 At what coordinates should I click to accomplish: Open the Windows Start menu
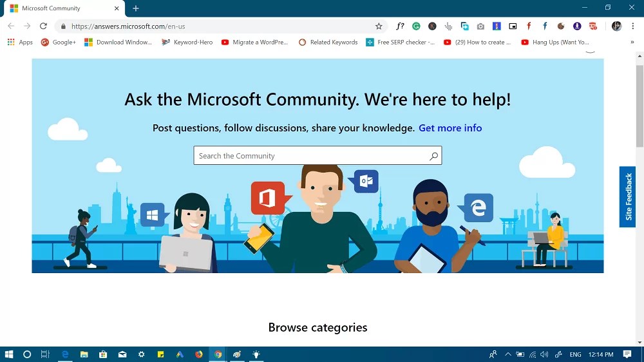pyautogui.click(x=9, y=354)
